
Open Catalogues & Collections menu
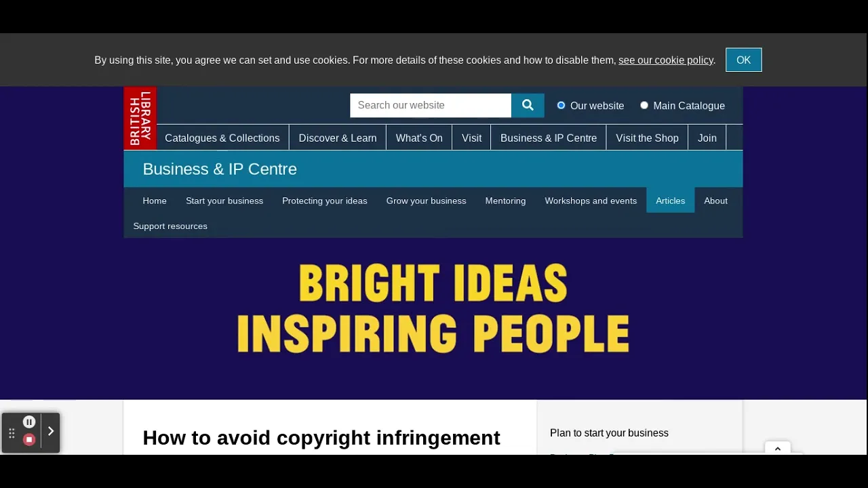(x=222, y=138)
